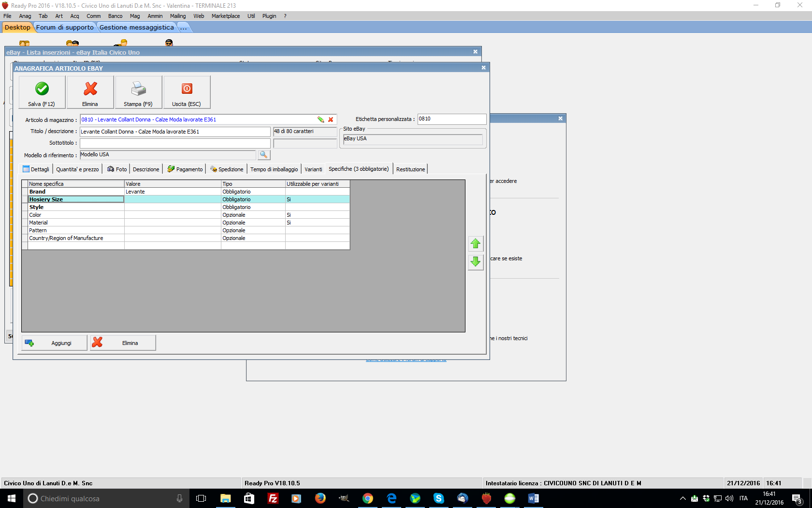
Task: Open the Windows Store from the taskbar
Action: click(x=249, y=498)
